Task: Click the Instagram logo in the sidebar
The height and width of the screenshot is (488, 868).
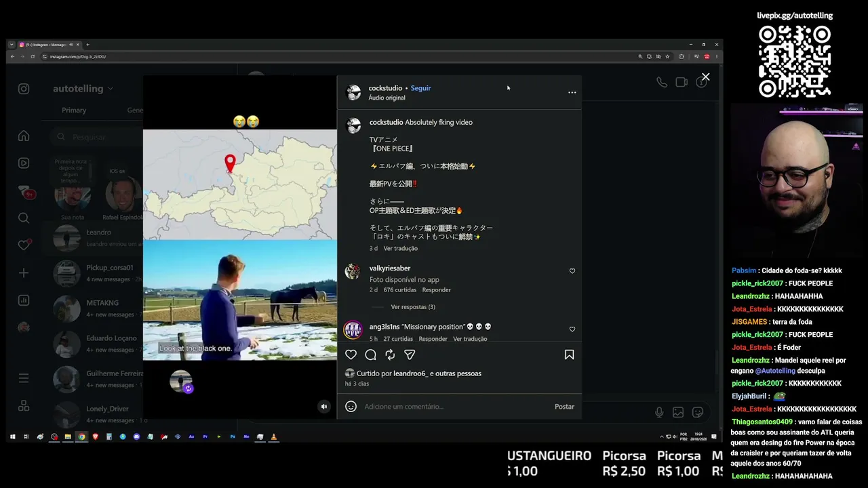Action: point(24,89)
